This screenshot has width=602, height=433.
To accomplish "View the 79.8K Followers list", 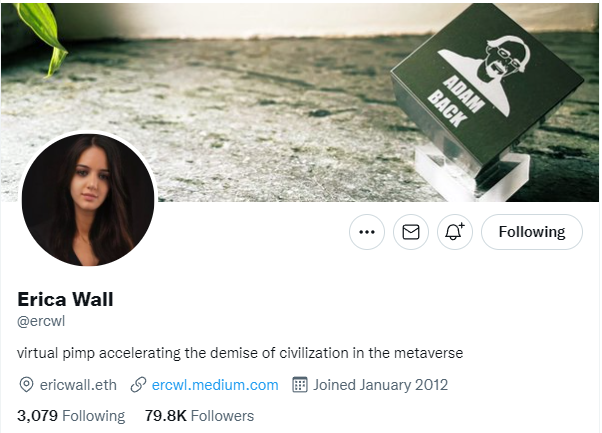I will click(x=199, y=416).
